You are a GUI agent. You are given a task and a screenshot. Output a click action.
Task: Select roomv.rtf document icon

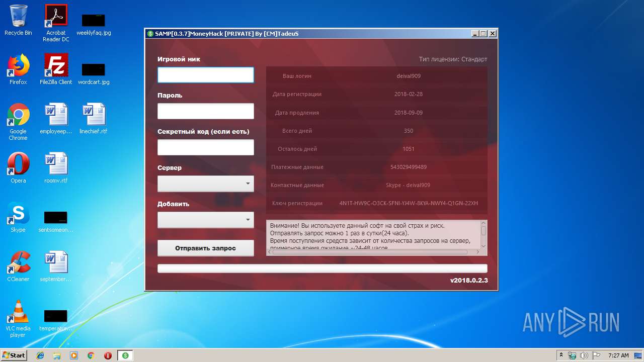(x=56, y=168)
